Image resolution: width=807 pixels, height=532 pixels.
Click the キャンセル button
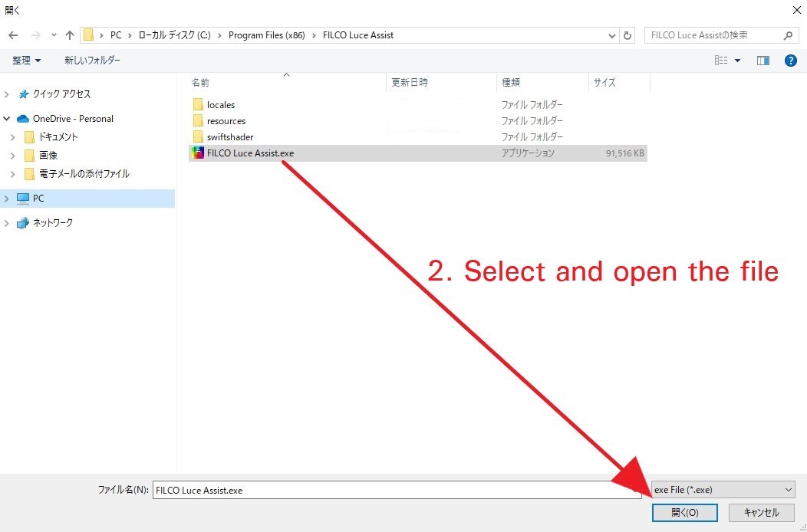tap(762, 512)
